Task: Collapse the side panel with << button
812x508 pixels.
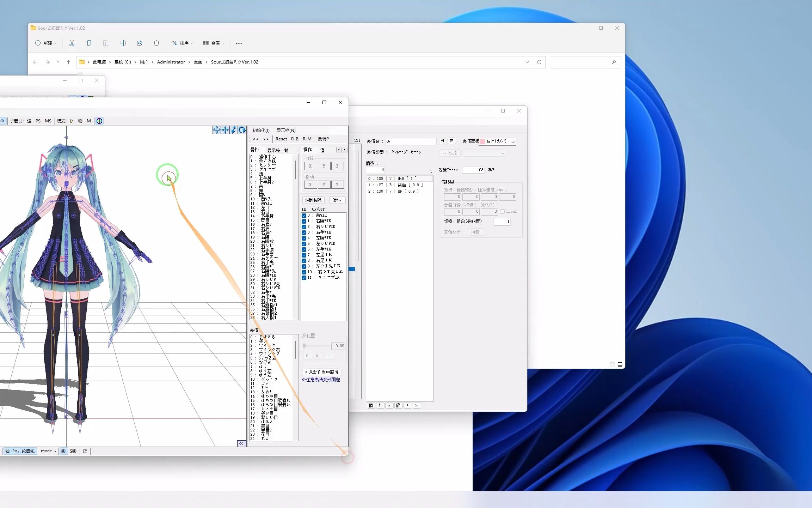Action: click(241, 444)
